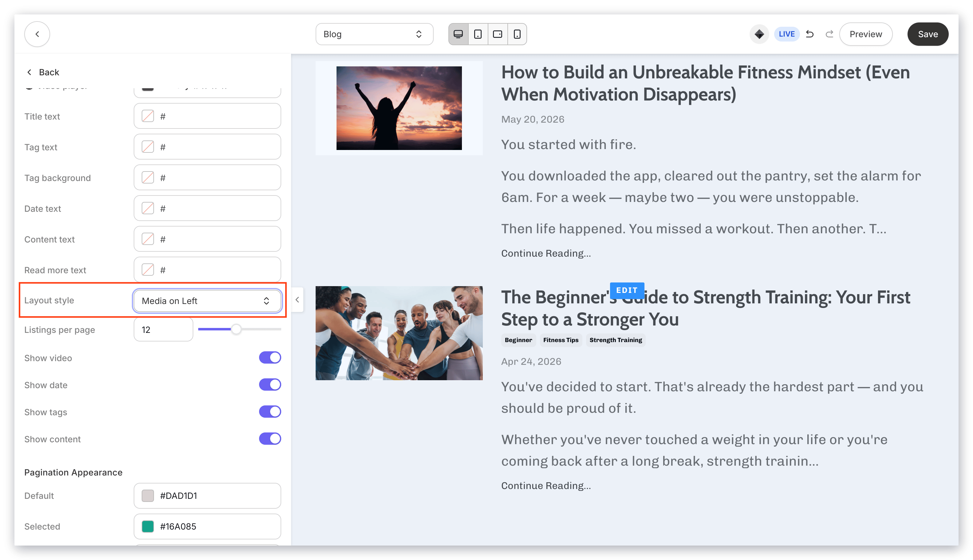Click Continue Reading under the Strength Training post
This screenshot has height=560, width=973.
tap(546, 486)
